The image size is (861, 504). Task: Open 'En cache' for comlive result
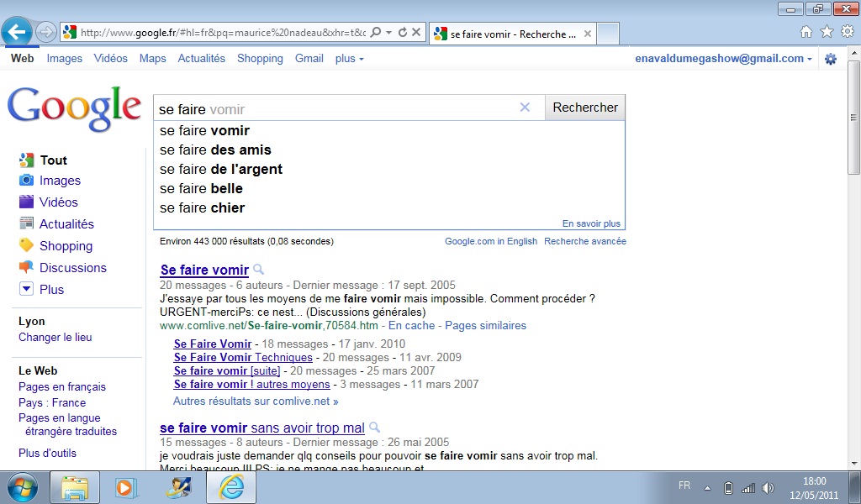[411, 326]
